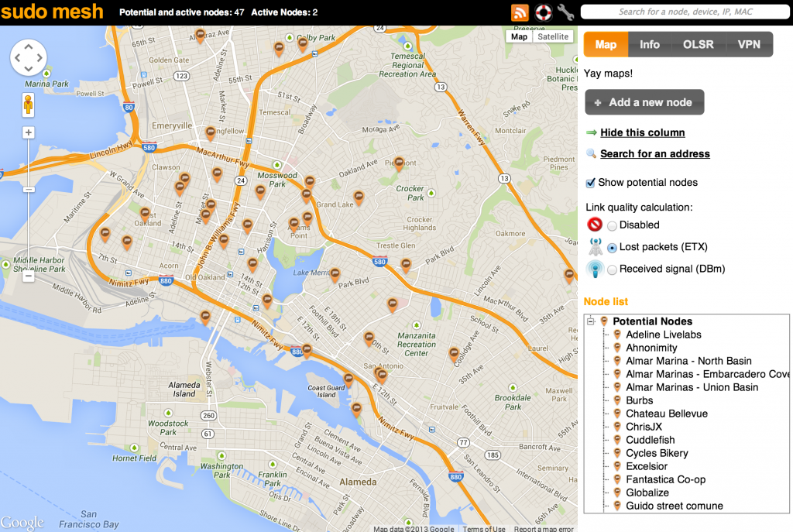Click node marker near Alcatraz Ave
The height and width of the screenshot is (532, 793).
tap(201, 36)
